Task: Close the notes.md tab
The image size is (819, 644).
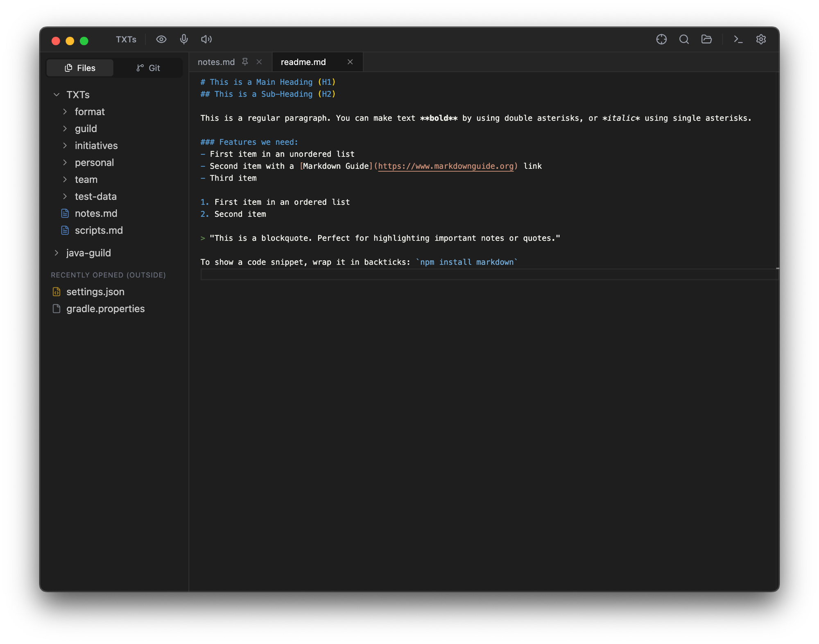Action: coord(259,62)
